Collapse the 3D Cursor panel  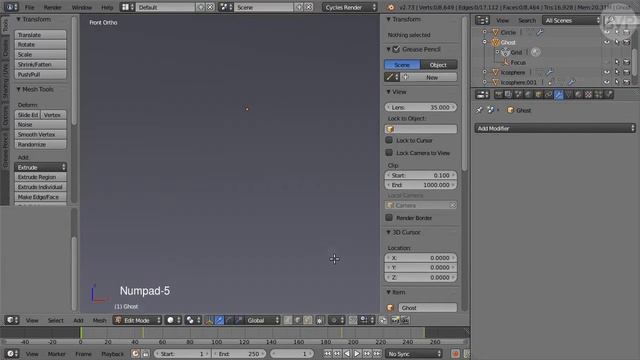pos(389,232)
